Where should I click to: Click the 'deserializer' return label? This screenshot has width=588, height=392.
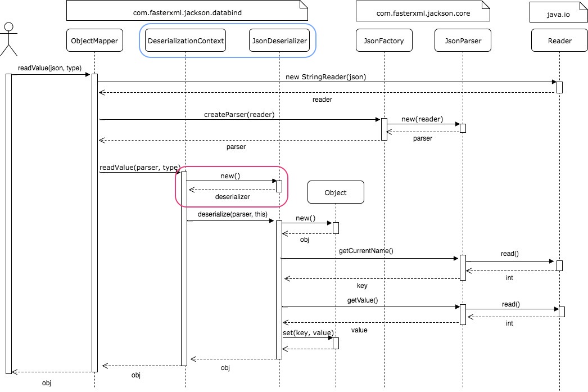click(x=233, y=197)
